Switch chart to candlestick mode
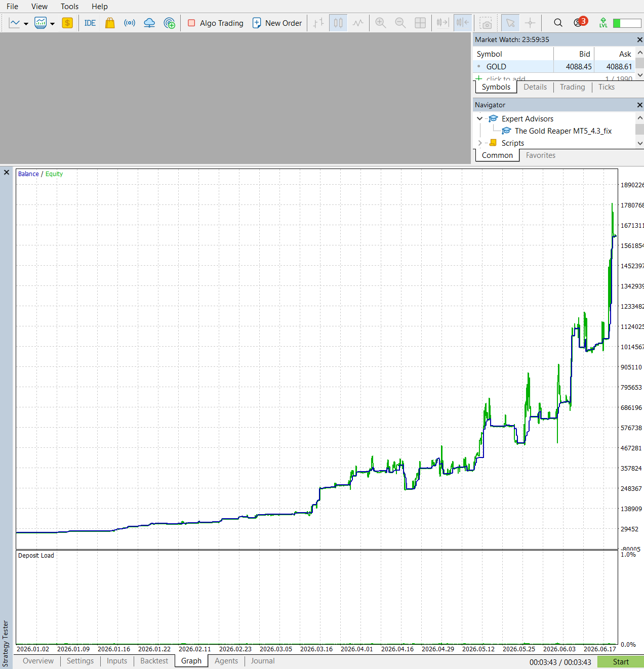Image resolution: width=644 pixels, height=669 pixels. 338,23
